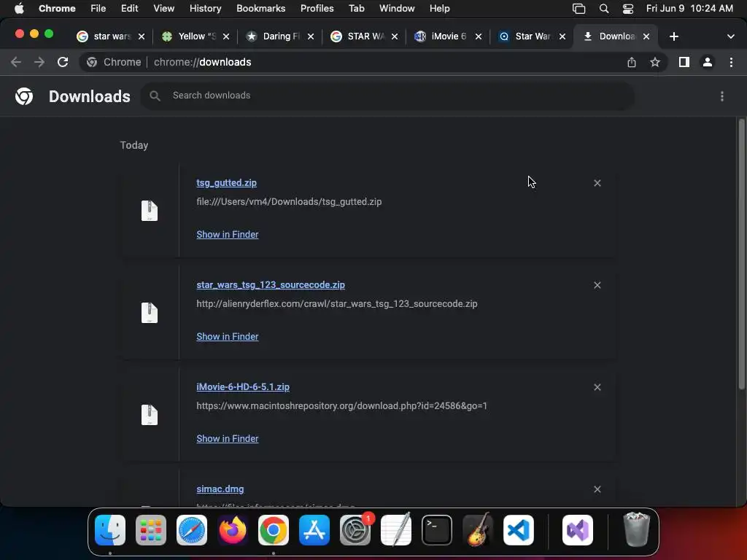Open Finder from the Dock

click(110, 530)
